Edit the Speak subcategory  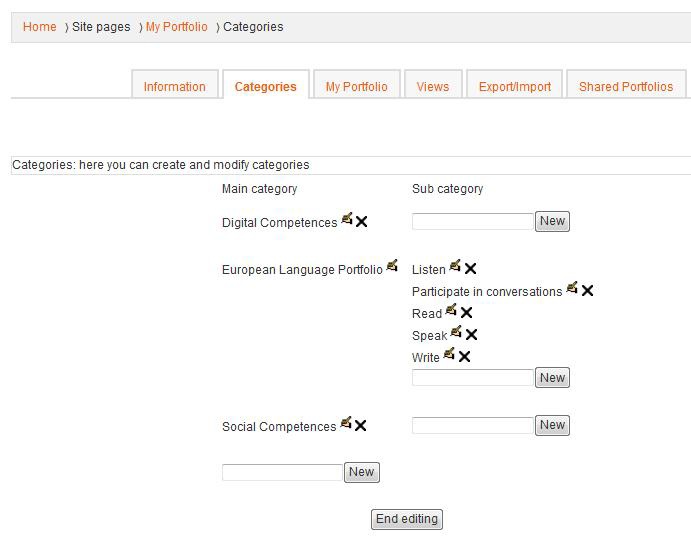tap(456, 331)
